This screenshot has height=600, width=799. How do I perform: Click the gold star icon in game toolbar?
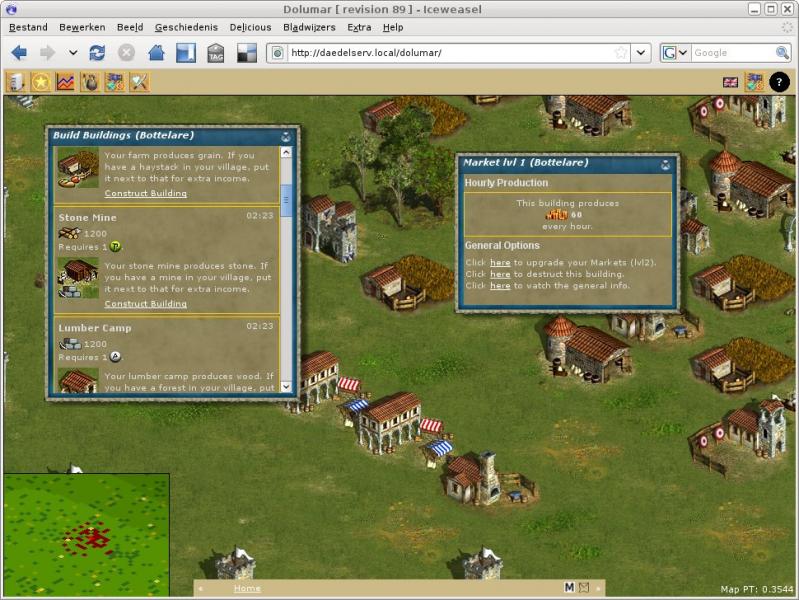pos(41,82)
